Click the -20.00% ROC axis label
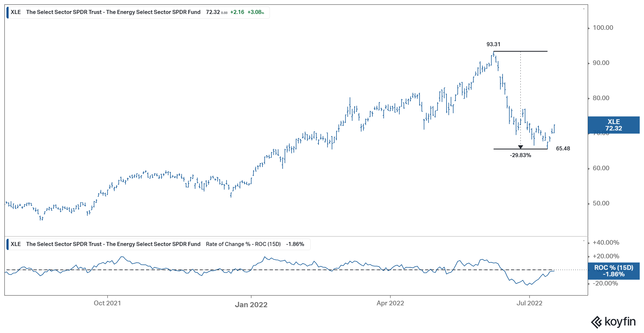The image size is (644, 333). pyautogui.click(x=605, y=283)
